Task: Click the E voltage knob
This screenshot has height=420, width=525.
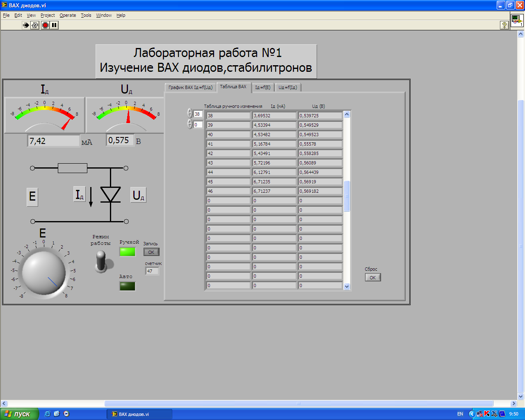Action: (x=43, y=272)
